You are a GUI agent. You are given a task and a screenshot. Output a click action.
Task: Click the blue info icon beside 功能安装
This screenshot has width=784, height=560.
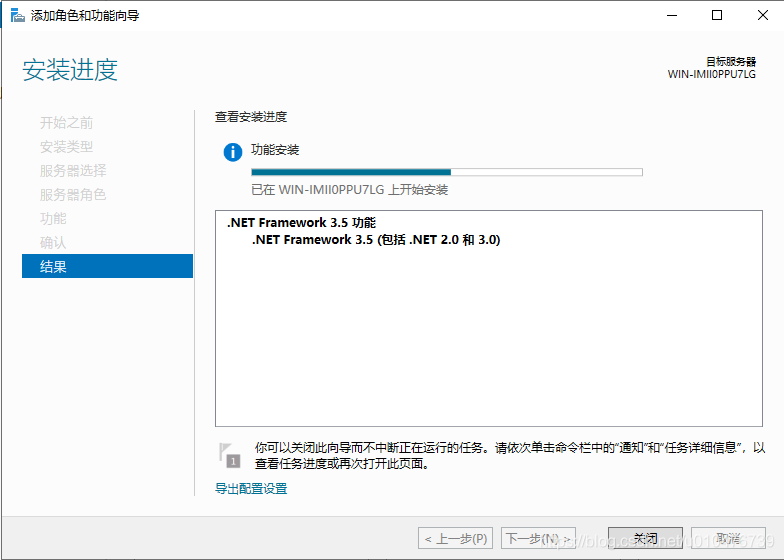232,152
